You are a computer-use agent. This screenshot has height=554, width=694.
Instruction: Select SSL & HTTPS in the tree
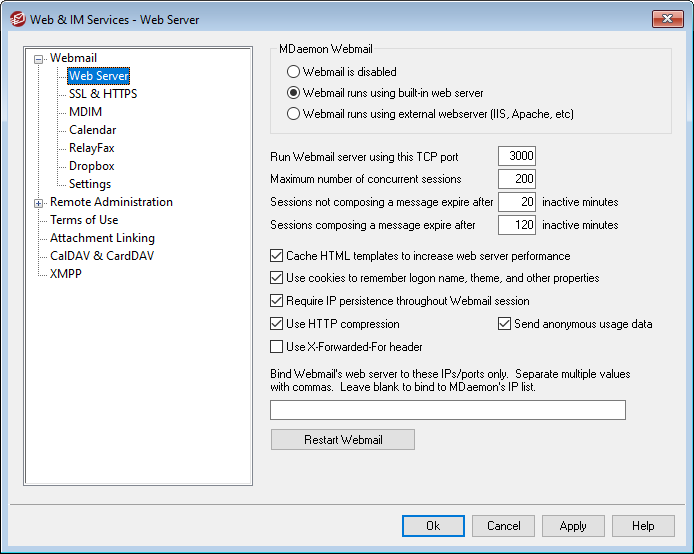(x=103, y=94)
